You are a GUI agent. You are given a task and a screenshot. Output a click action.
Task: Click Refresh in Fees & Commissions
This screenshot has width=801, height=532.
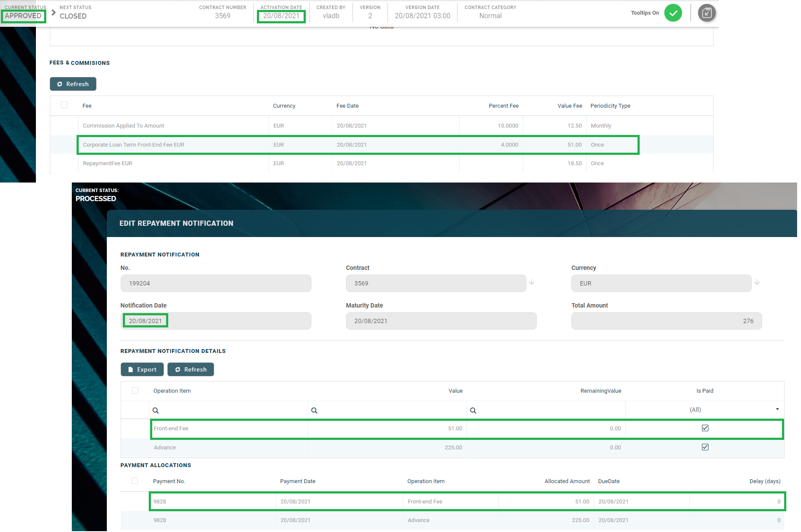point(73,84)
